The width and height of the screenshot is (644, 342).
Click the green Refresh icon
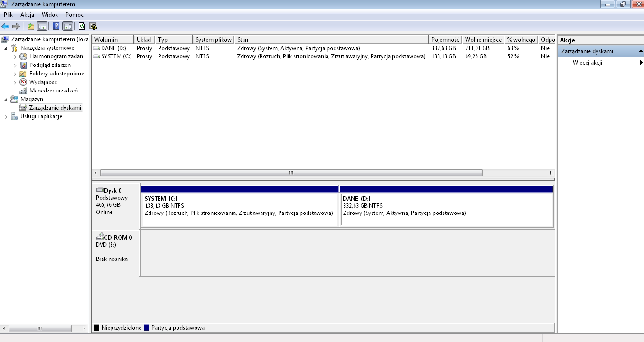[x=82, y=26]
